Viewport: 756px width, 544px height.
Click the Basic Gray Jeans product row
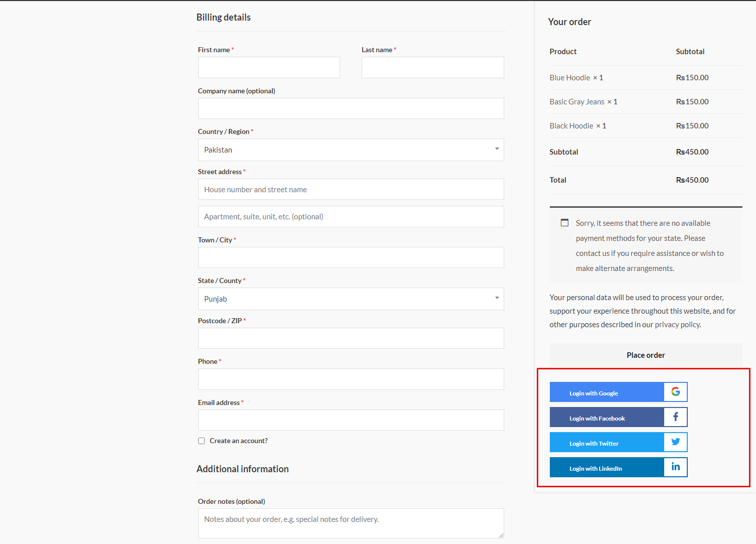coord(646,102)
